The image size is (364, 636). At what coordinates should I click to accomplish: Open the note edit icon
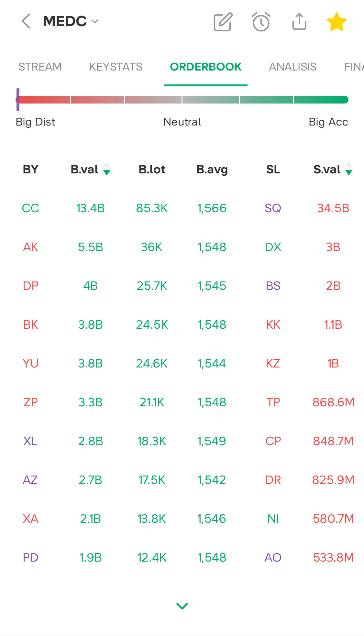pos(223,22)
